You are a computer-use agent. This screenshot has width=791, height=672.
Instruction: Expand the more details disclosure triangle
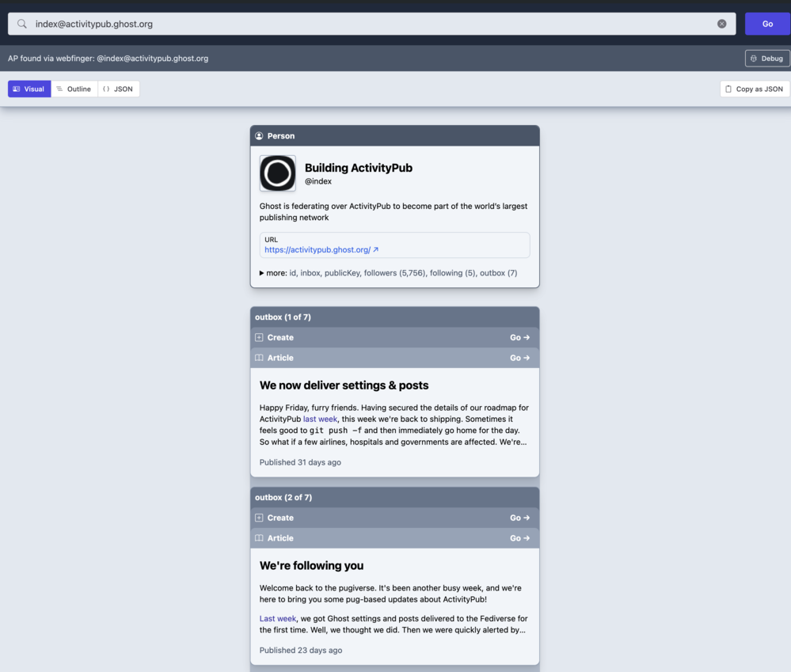262,273
